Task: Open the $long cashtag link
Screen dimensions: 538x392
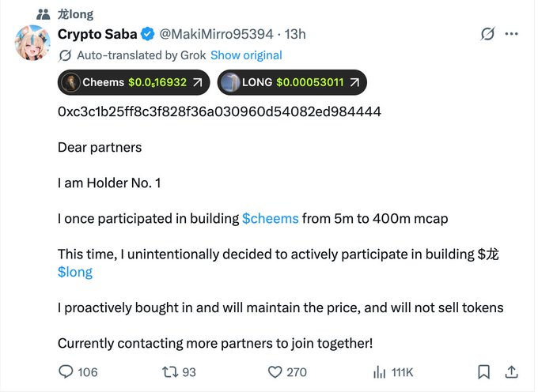Action: click(75, 272)
